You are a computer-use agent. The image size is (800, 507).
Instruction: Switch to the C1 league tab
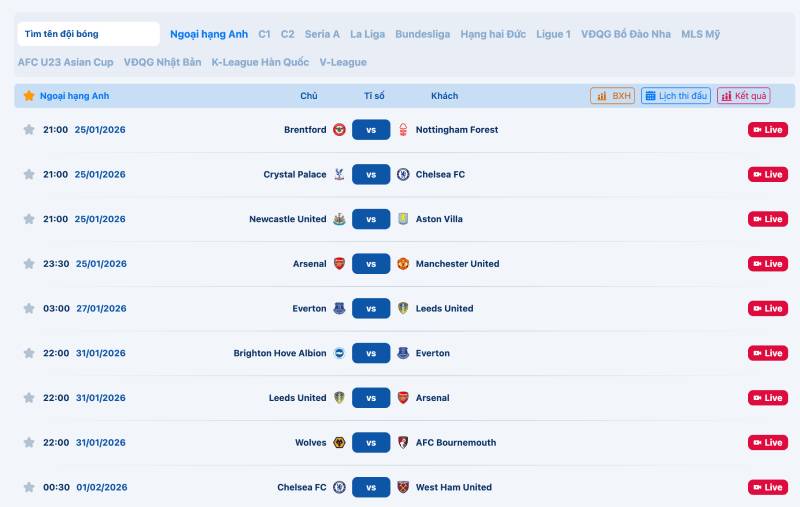click(x=264, y=34)
